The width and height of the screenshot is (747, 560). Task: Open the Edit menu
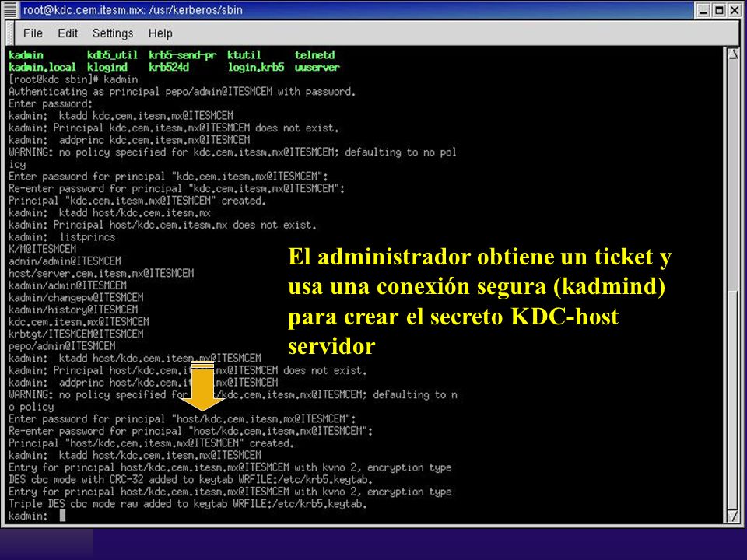point(68,33)
